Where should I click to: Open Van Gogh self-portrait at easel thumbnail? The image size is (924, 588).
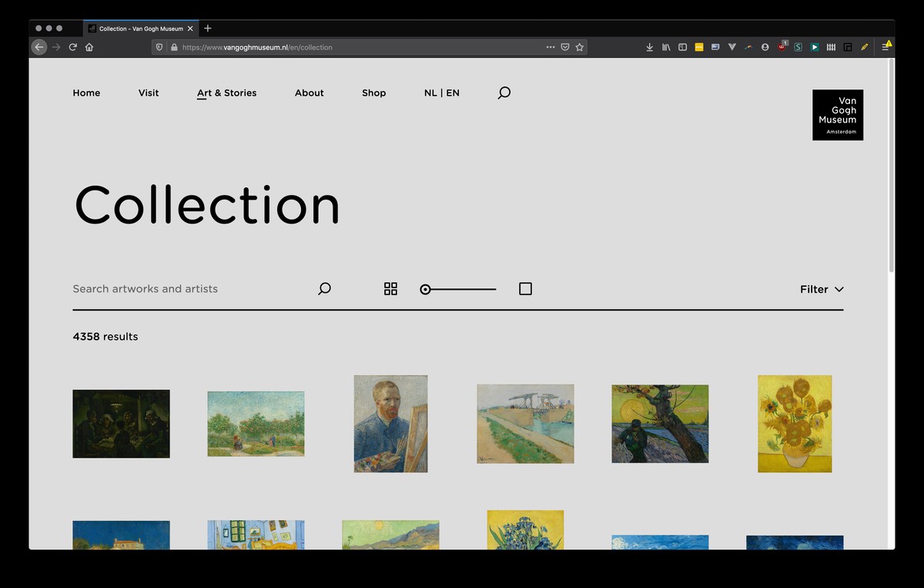[390, 424]
